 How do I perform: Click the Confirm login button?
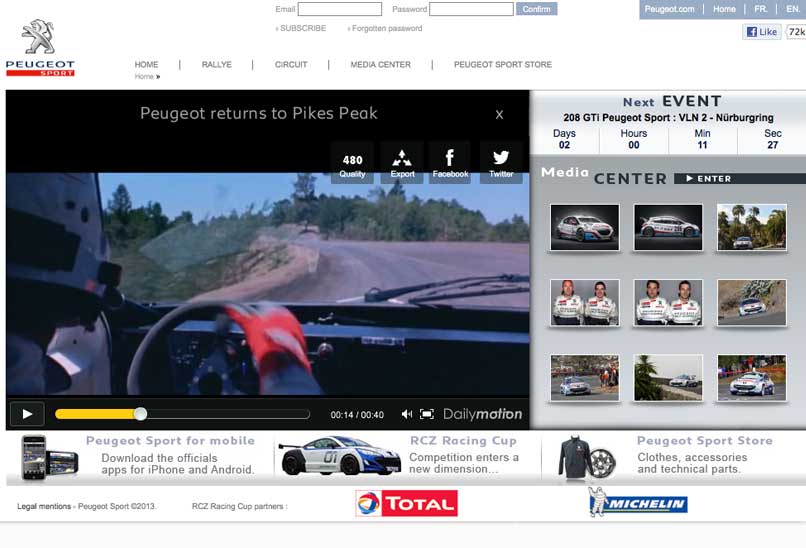coord(537,9)
